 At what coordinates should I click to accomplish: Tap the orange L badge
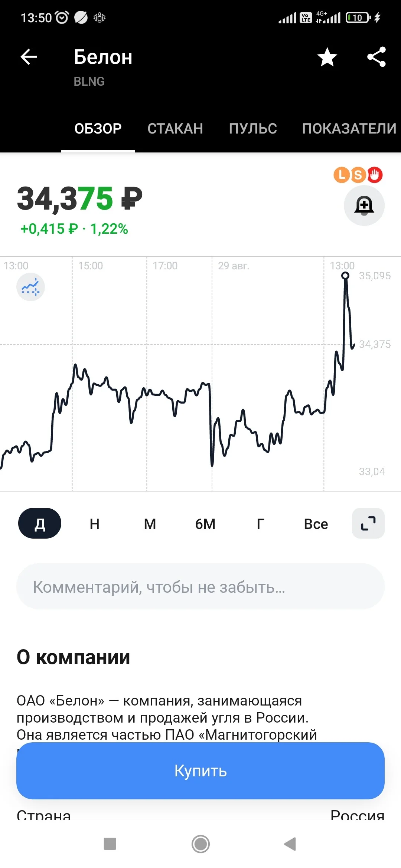(342, 175)
